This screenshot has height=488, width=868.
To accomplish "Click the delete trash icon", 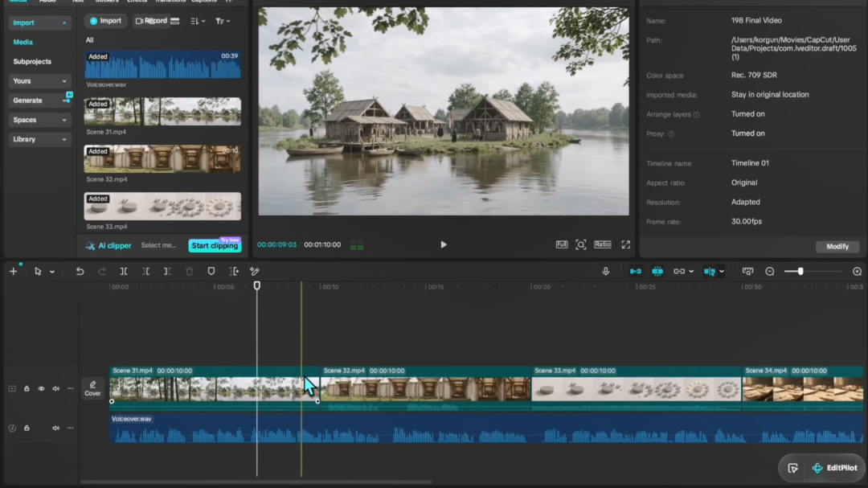I will click(x=190, y=272).
